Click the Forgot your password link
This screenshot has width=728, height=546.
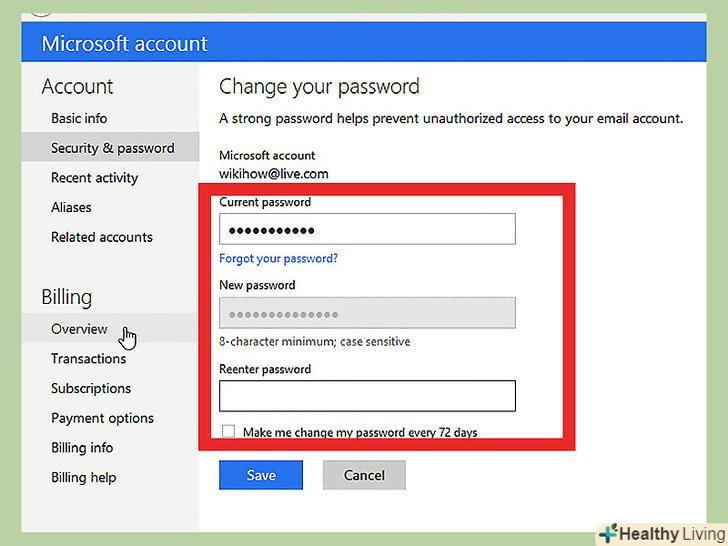[278, 258]
